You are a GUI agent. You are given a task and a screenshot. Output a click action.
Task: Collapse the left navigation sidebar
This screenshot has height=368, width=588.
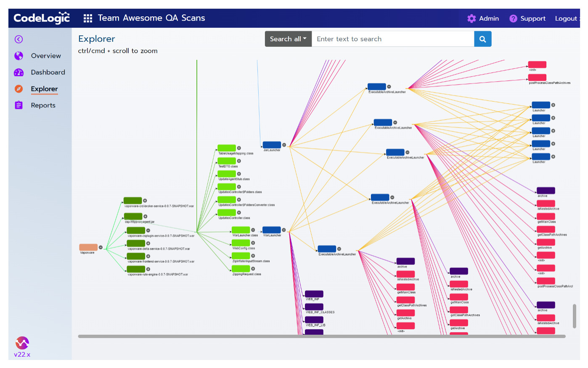[19, 39]
